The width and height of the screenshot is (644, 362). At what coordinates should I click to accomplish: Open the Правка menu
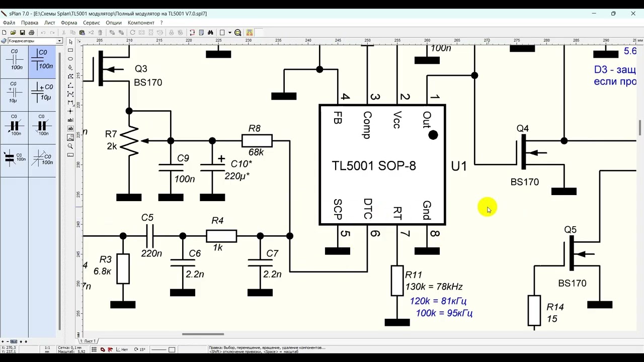[30, 23]
